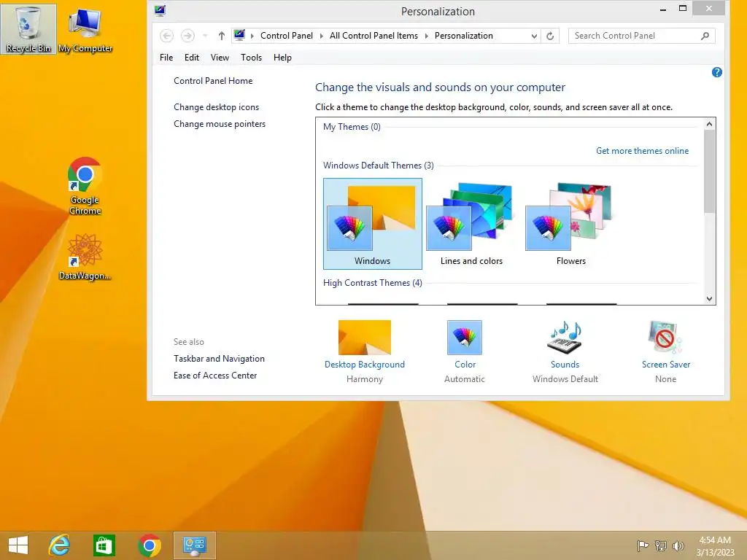
Task: Open the Edit menu
Action: (192, 58)
